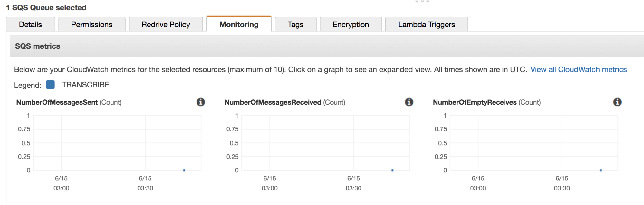Click the blue TRANSCRIBE legend swatch
Image resolution: width=644 pixels, height=205 pixels.
tap(50, 85)
